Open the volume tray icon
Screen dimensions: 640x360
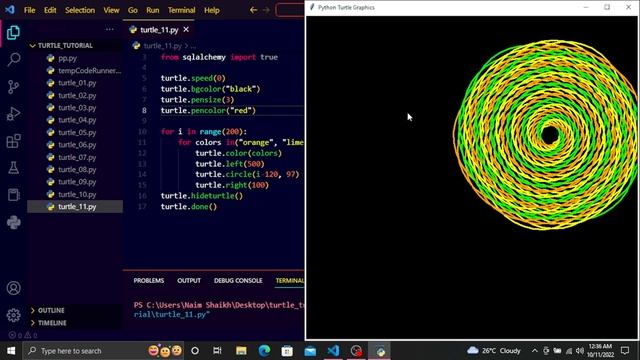580,351
